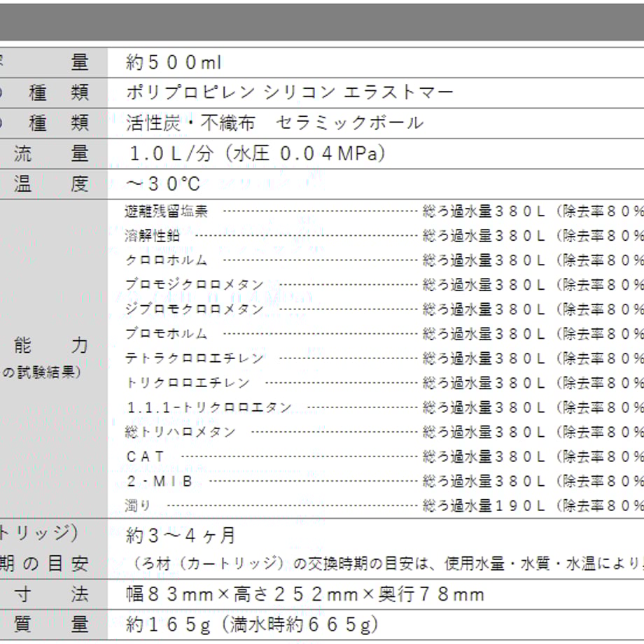
Task: Click 総ろ過水量380L in the CAT row
Action: [484, 456]
